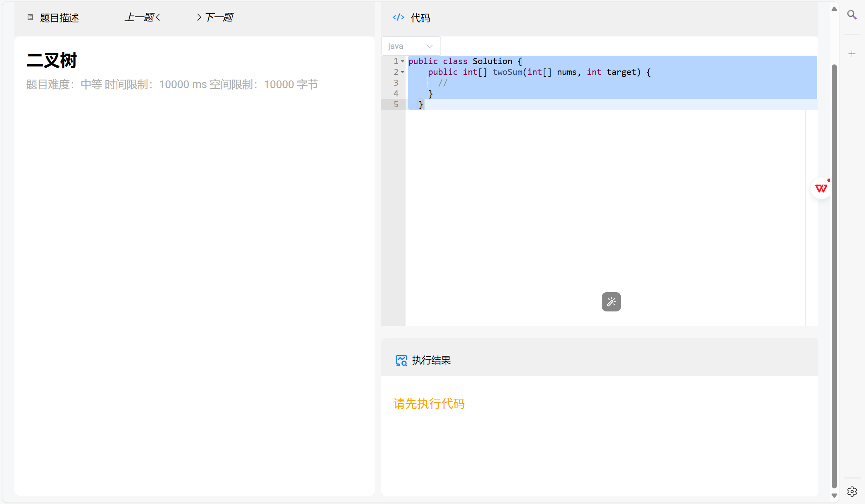Open the WPS floating assistant icon
The image size is (865, 504).
coord(821,188)
